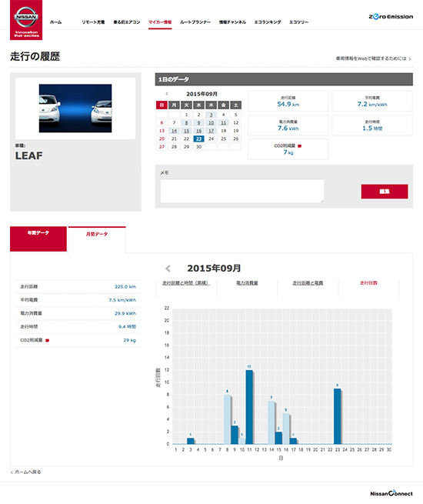Open the ルートプランナー menu item
Screen dimensions: 423x504
pyautogui.click(x=195, y=22)
